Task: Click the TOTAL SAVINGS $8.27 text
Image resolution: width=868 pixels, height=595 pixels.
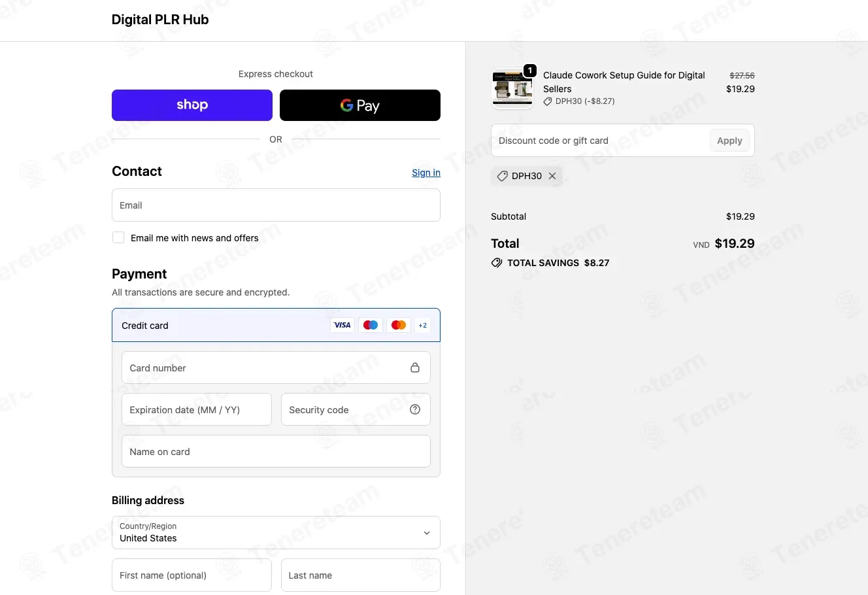Action: 558,263
